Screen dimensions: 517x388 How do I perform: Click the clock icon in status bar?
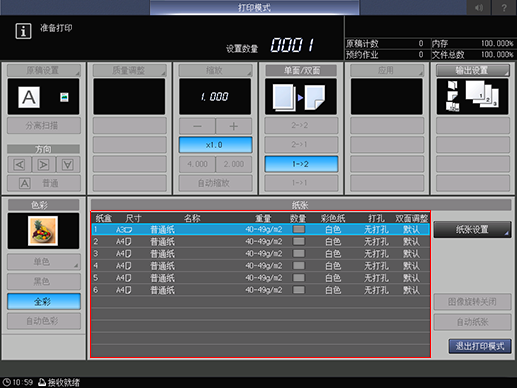[6, 382]
